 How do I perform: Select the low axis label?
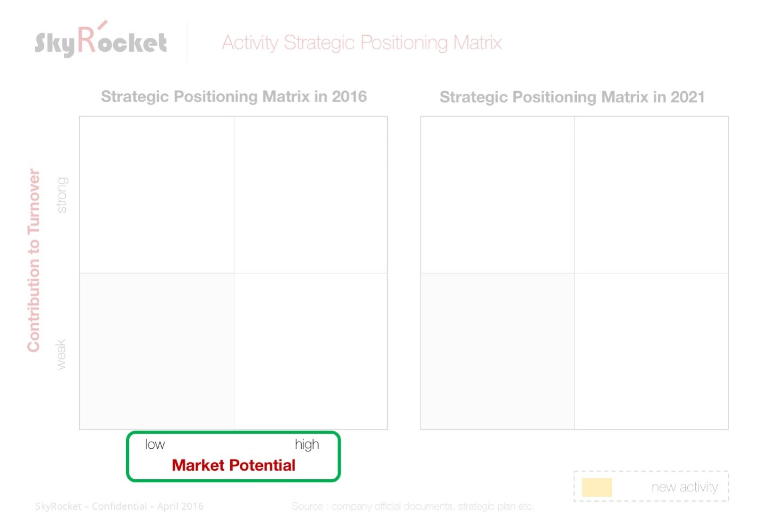click(155, 444)
